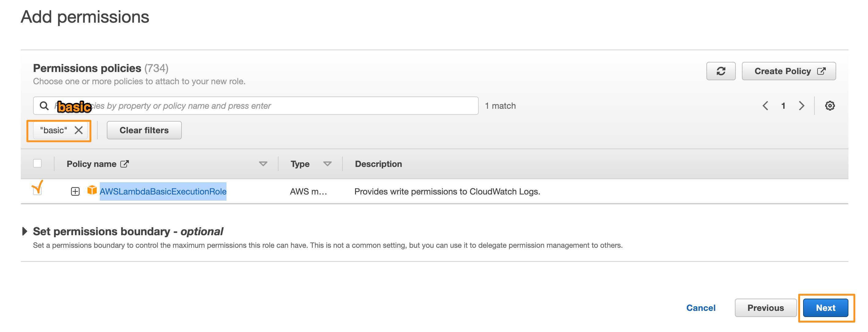Click the refresh policies icon

721,71
